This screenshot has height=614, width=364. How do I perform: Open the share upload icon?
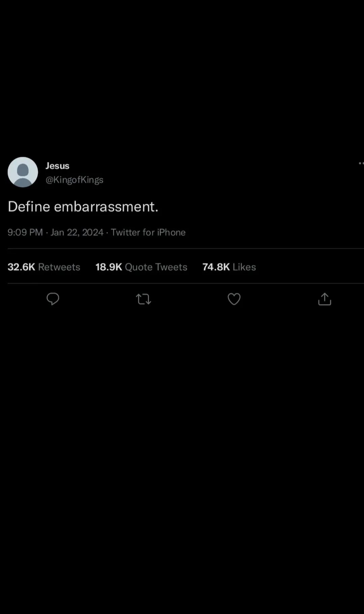pyautogui.click(x=325, y=299)
